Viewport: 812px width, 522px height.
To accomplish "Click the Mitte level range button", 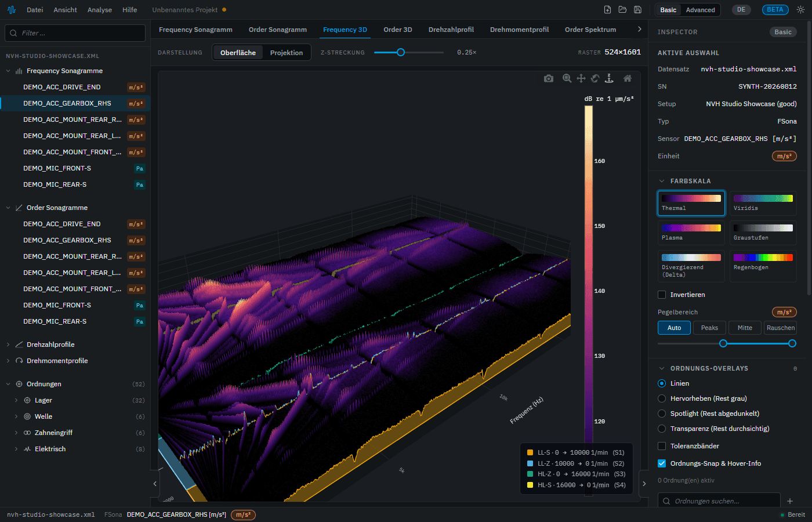I will (x=745, y=328).
